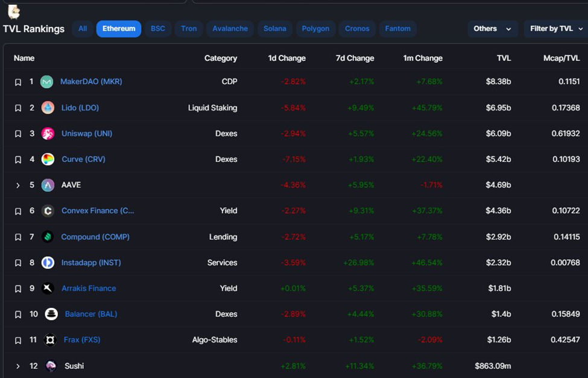Bookmark the Compound row
This screenshot has width=588, height=378.
[x=17, y=237]
